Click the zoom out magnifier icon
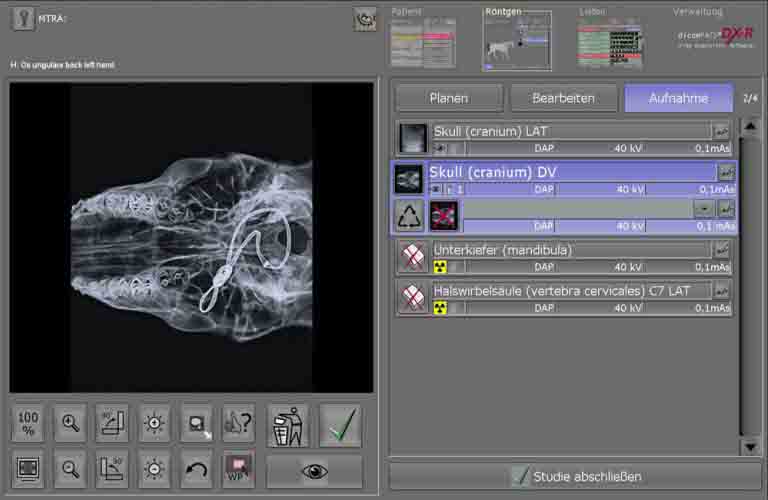768x500 pixels. [x=69, y=468]
